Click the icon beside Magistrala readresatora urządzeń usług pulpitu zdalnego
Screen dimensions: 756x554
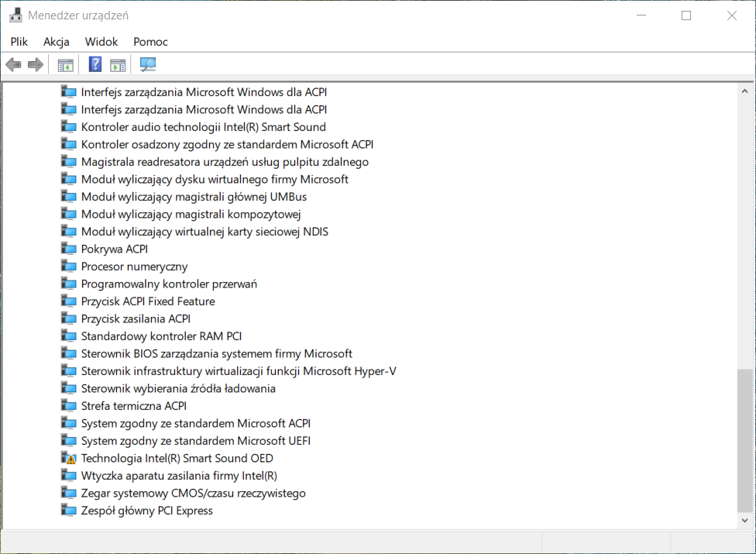(68, 161)
